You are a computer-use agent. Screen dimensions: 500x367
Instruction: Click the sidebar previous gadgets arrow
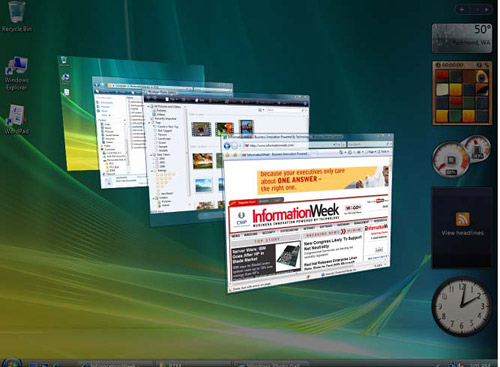click(x=477, y=10)
